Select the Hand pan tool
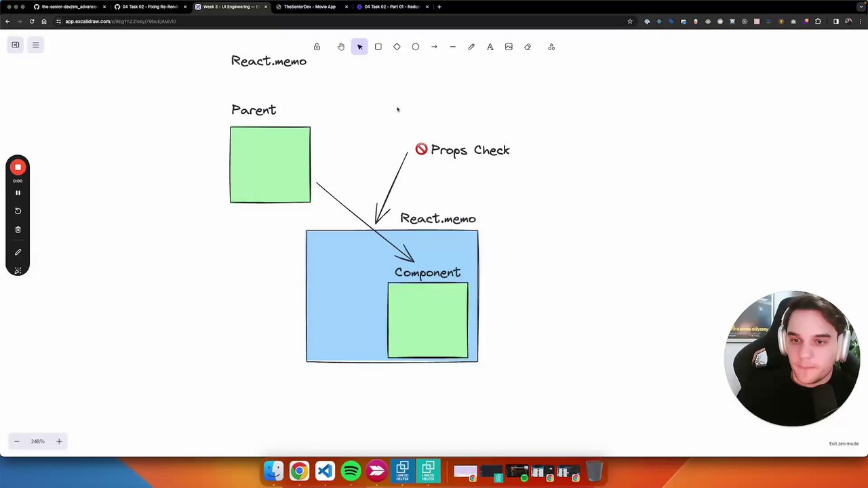 [x=341, y=47]
